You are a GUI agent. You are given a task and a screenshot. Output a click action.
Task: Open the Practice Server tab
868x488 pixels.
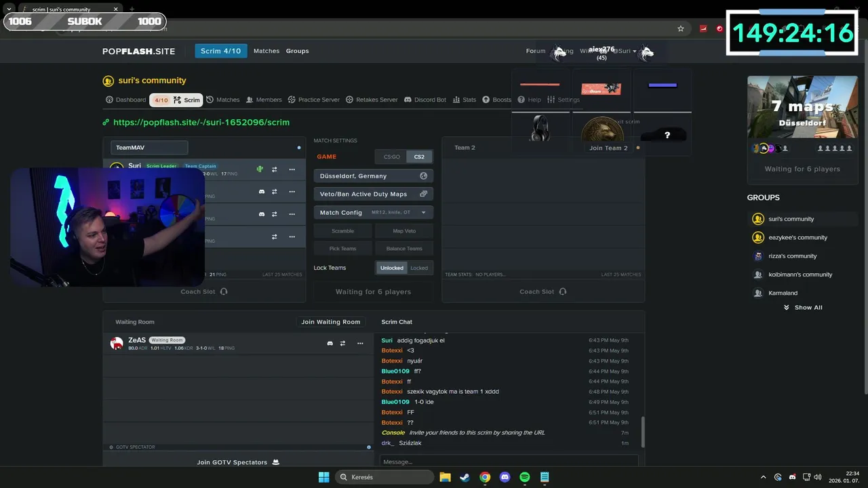tap(313, 100)
